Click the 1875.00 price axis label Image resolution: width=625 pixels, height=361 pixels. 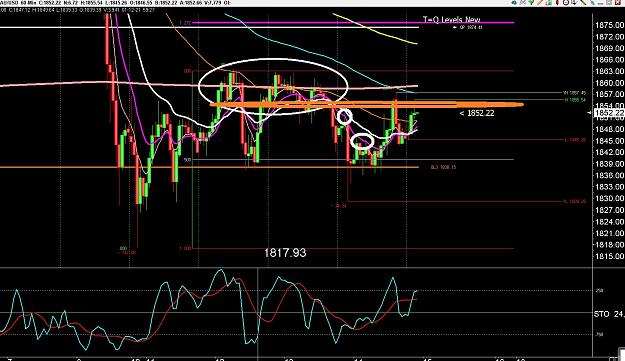[609, 25]
